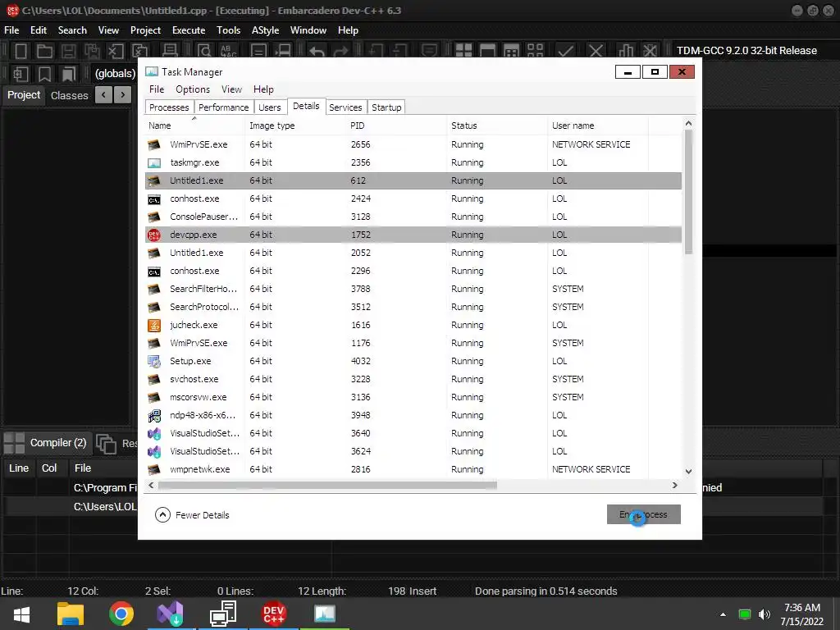Viewport: 840px width, 630px height.
Task: Click the Print icon in Dev-C++ toolbar
Action: click(x=170, y=51)
